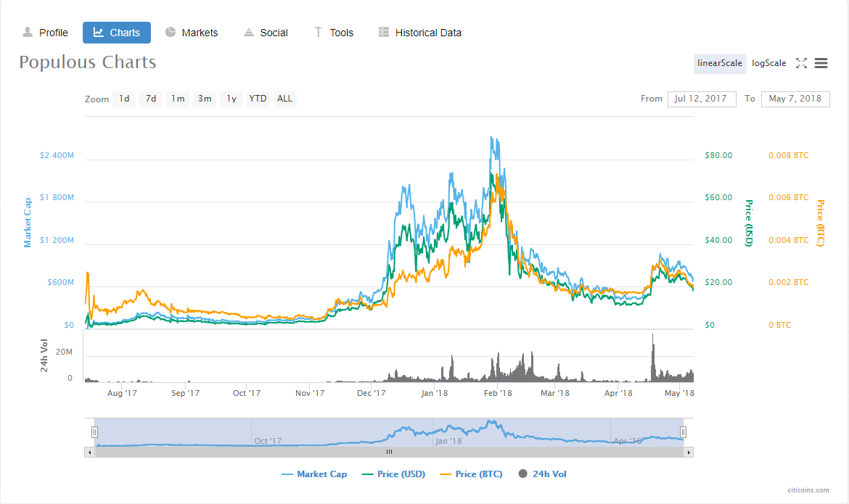This screenshot has height=504, width=849.
Task: Set zoom range to 1m
Action: click(x=178, y=99)
